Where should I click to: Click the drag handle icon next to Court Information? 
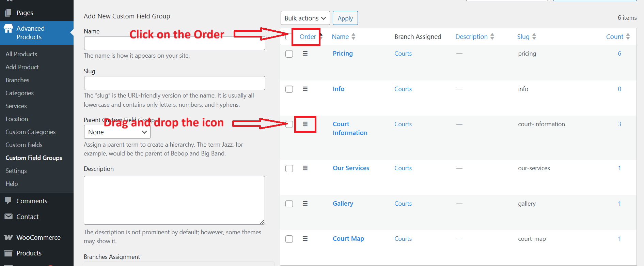coord(305,124)
